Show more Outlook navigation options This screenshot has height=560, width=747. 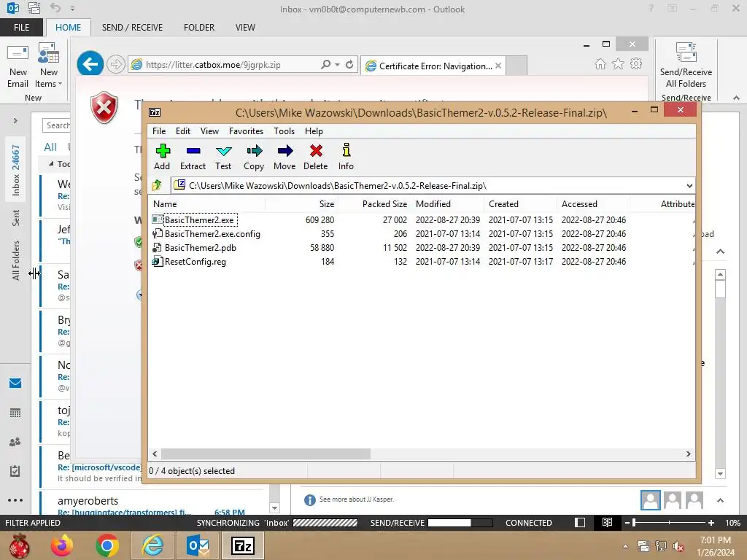[15, 500]
